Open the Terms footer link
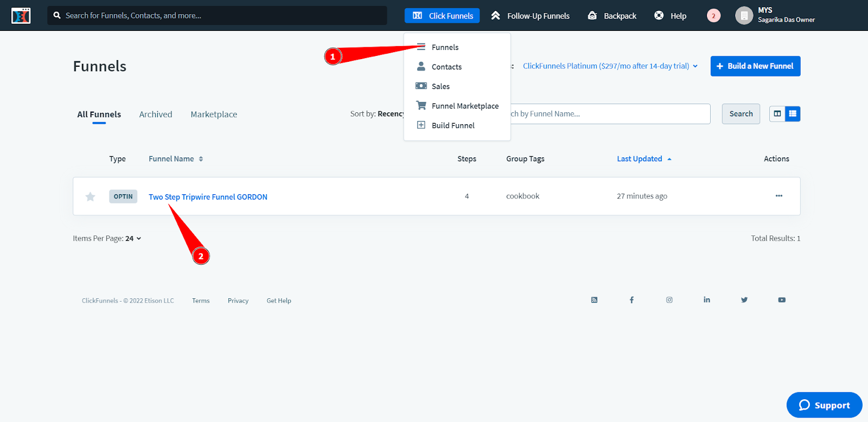 pyautogui.click(x=201, y=300)
